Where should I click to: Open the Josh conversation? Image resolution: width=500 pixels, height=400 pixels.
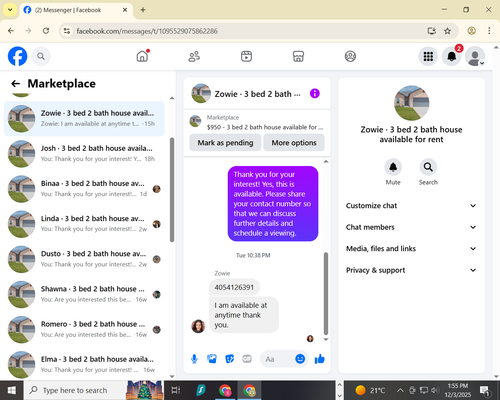coord(84,153)
